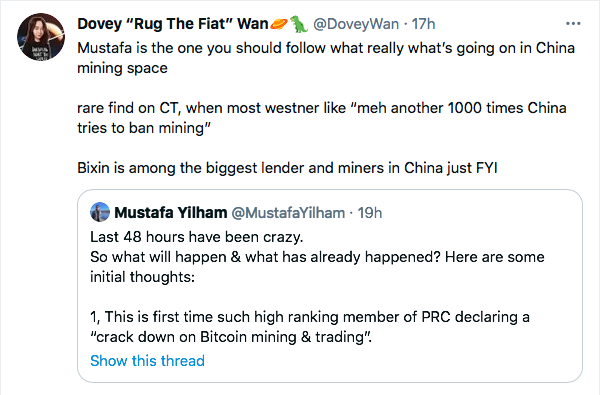Open the @DoveyWan handle link
The image size is (601, 395).
point(356,24)
